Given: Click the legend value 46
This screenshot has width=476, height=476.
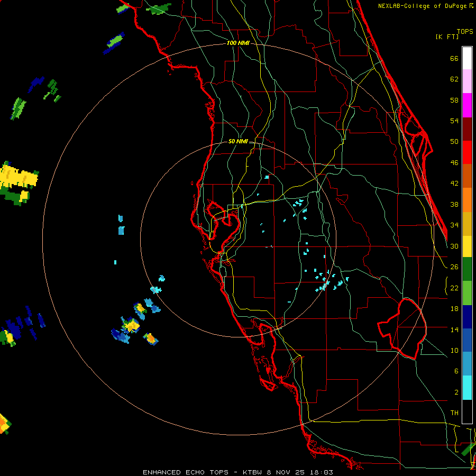Looking at the screenshot, I should [x=454, y=163].
